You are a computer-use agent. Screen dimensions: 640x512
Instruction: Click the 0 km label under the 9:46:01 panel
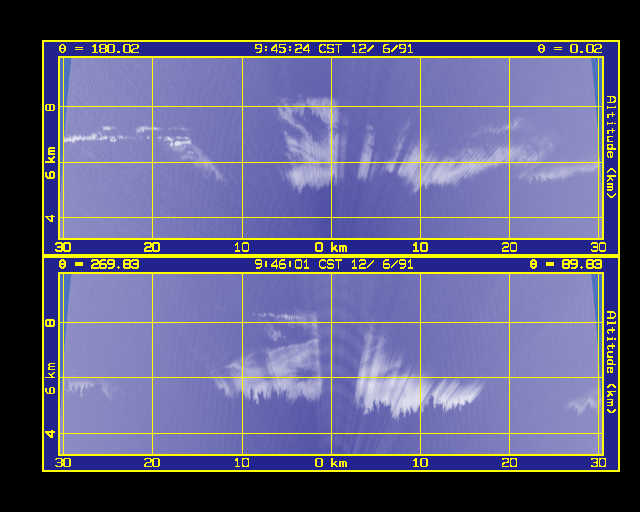(x=331, y=463)
